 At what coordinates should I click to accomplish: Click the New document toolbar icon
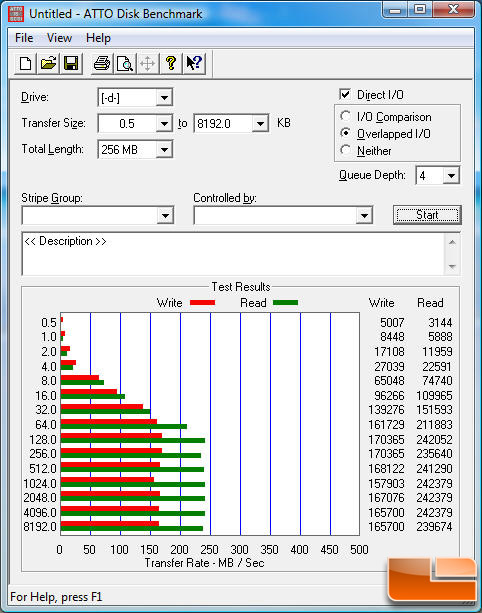click(x=25, y=63)
